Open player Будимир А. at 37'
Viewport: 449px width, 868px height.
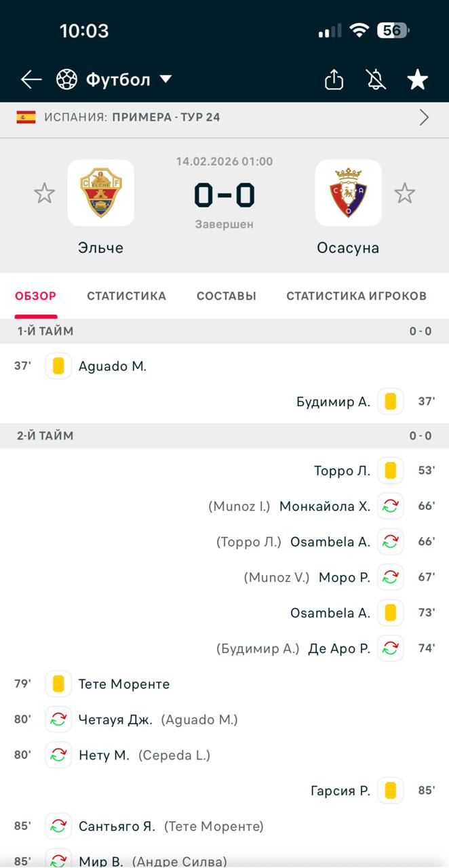pyautogui.click(x=333, y=401)
